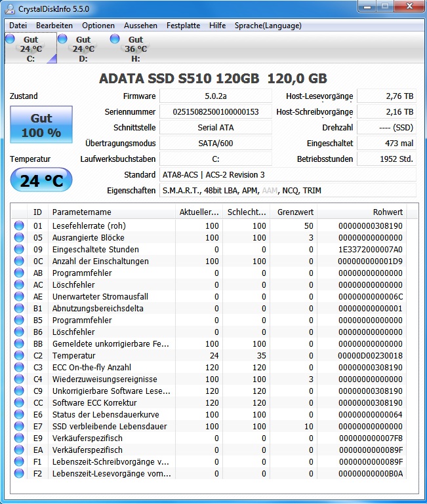Click the Schlecht... column header

pyautogui.click(x=246, y=212)
